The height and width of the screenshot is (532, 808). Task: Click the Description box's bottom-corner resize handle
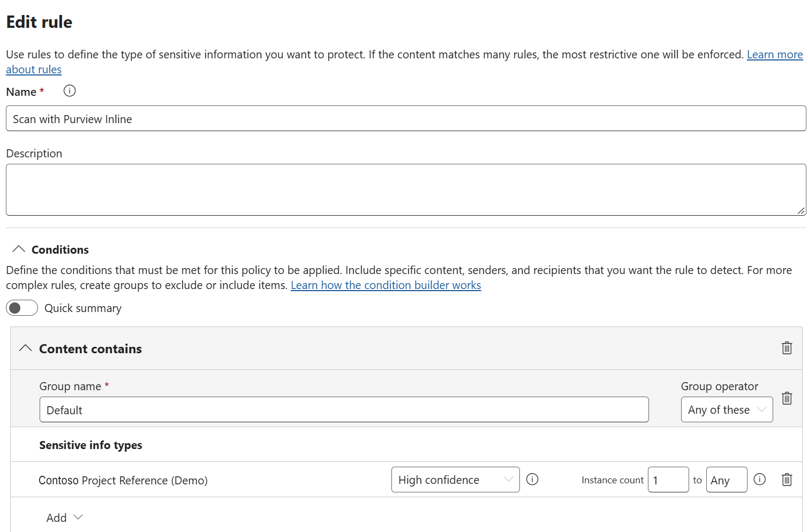tap(801, 211)
